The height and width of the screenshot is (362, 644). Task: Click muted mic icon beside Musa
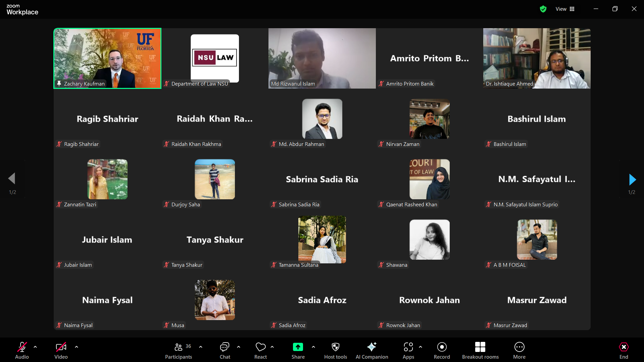pyautogui.click(x=166, y=325)
